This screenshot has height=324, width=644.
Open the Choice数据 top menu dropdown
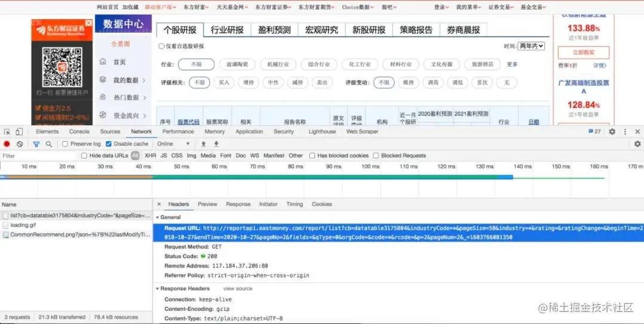(x=358, y=7)
